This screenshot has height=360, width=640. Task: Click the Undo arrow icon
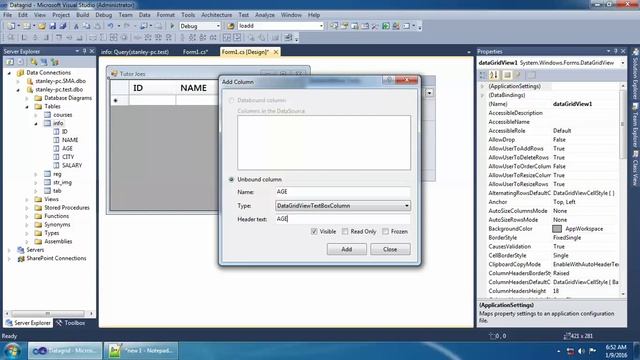pyautogui.click(x=110, y=26)
